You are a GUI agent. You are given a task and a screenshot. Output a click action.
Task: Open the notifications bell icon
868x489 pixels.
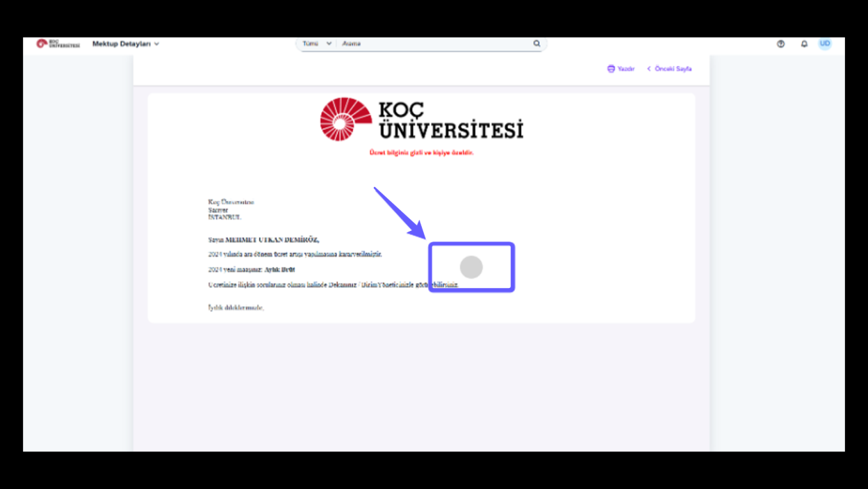(804, 44)
